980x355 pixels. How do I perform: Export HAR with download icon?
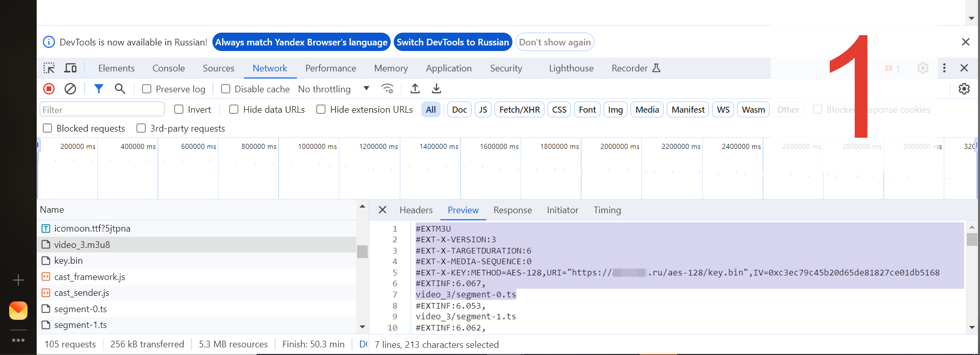(437, 89)
